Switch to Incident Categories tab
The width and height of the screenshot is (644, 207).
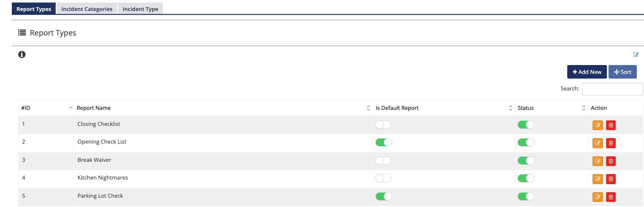tap(87, 9)
